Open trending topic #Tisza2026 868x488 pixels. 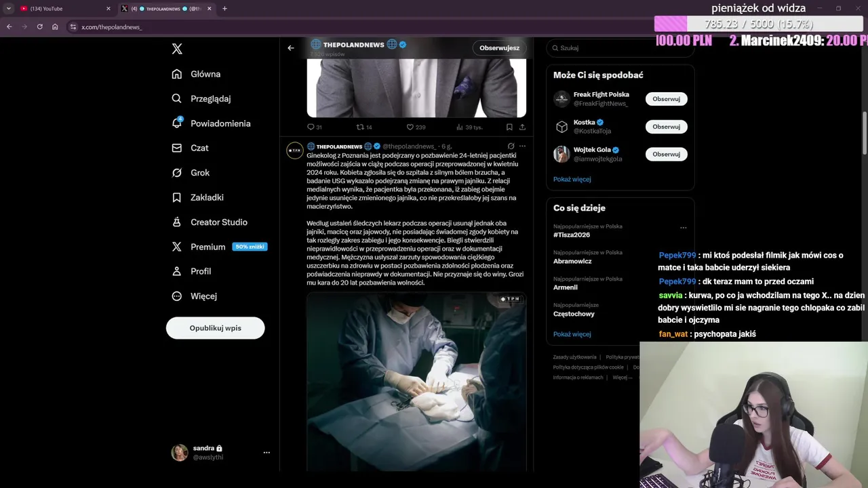coord(572,235)
